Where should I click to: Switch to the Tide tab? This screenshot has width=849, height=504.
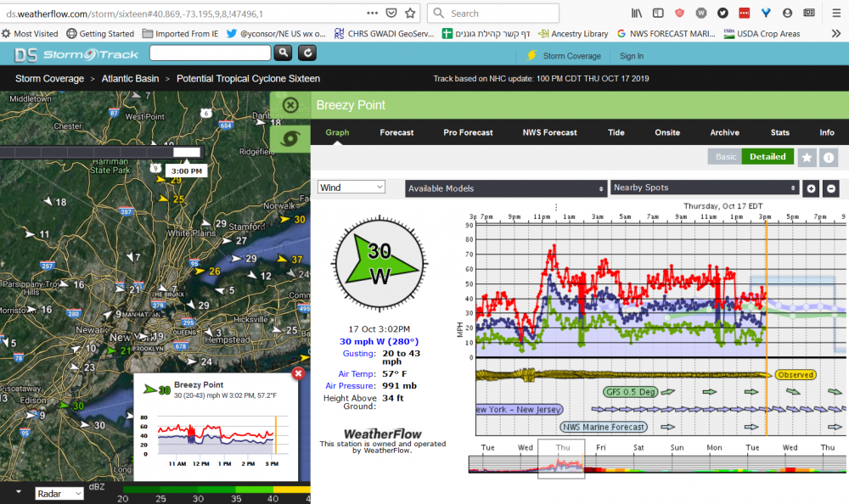(616, 132)
